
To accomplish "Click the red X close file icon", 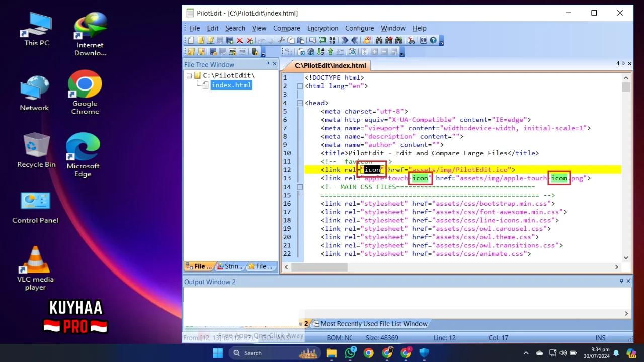I will 239,40.
